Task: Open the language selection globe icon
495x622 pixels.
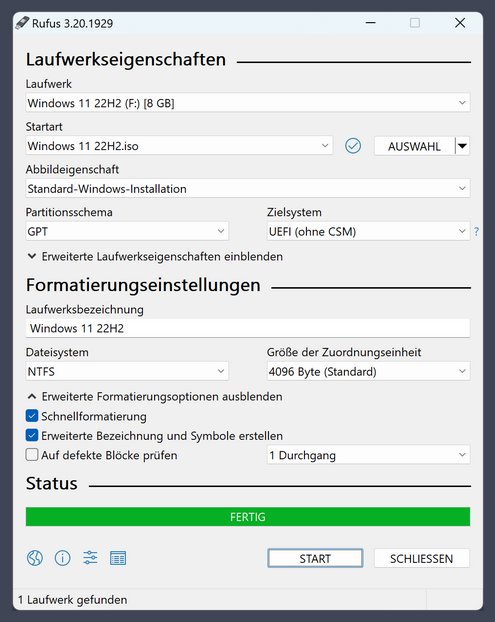Action: [x=35, y=558]
